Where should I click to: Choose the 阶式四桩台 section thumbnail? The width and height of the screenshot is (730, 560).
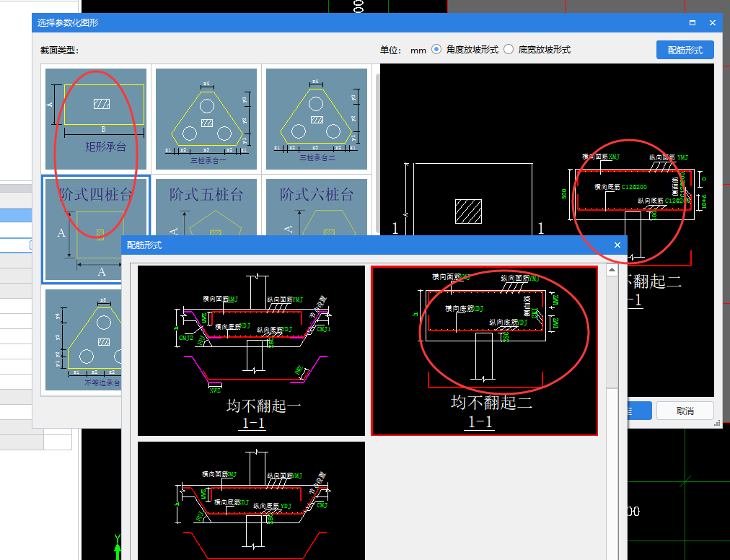tap(96, 229)
